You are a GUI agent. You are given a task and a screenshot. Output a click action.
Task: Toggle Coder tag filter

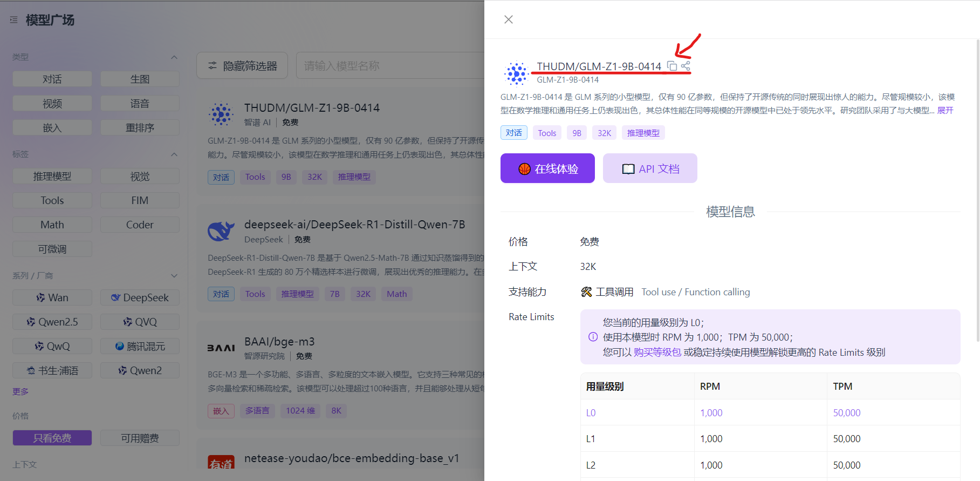click(x=140, y=225)
